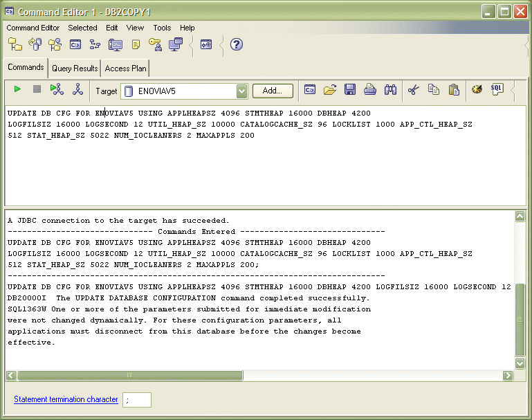Click Execute and Access Plan icon
The image size is (532, 420).
pos(57,89)
